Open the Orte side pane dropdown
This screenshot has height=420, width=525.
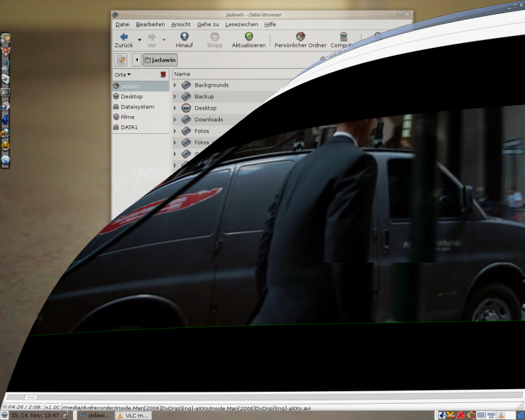[x=123, y=75]
